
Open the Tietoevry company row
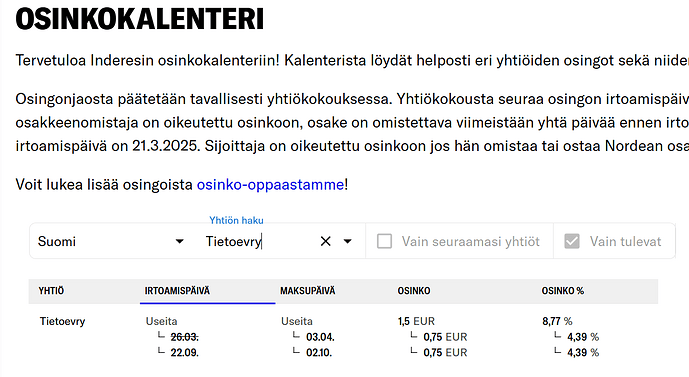point(62,321)
